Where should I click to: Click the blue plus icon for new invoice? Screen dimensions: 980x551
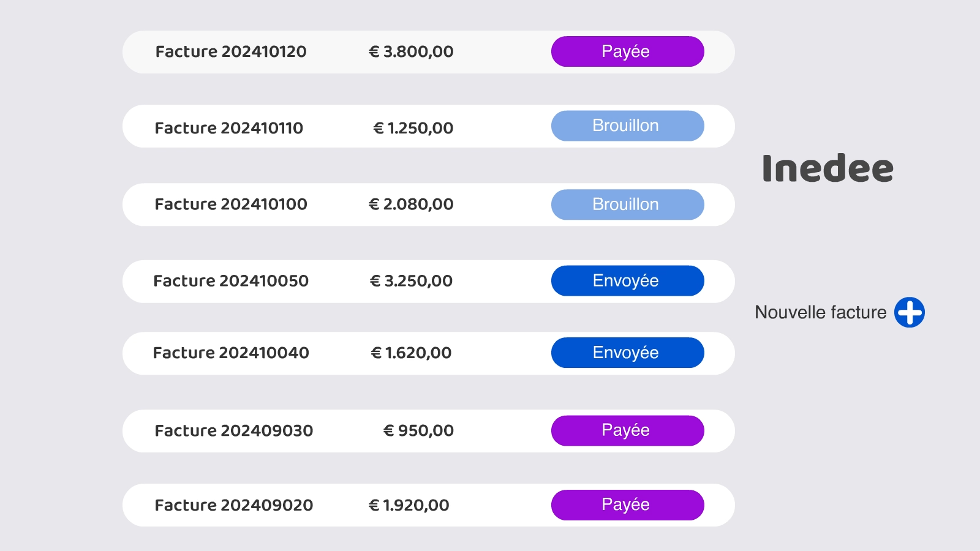[909, 312]
